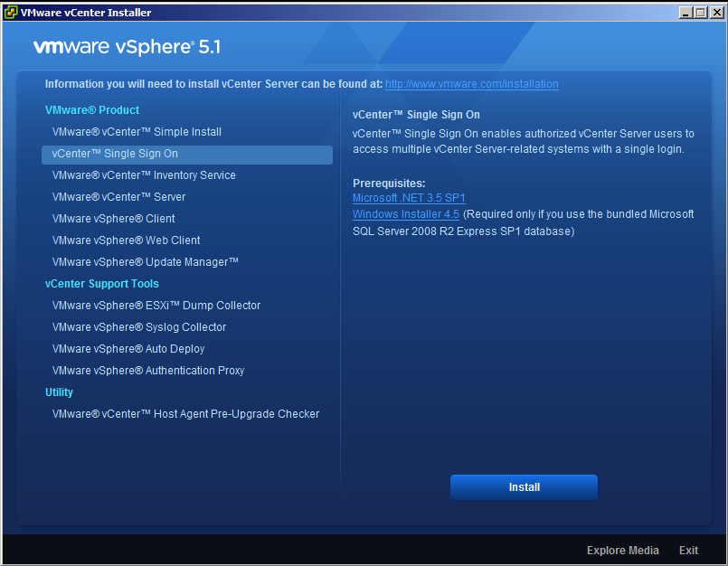
Task: Click the VMware installer title bar icon
Action: [x=11, y=13]
